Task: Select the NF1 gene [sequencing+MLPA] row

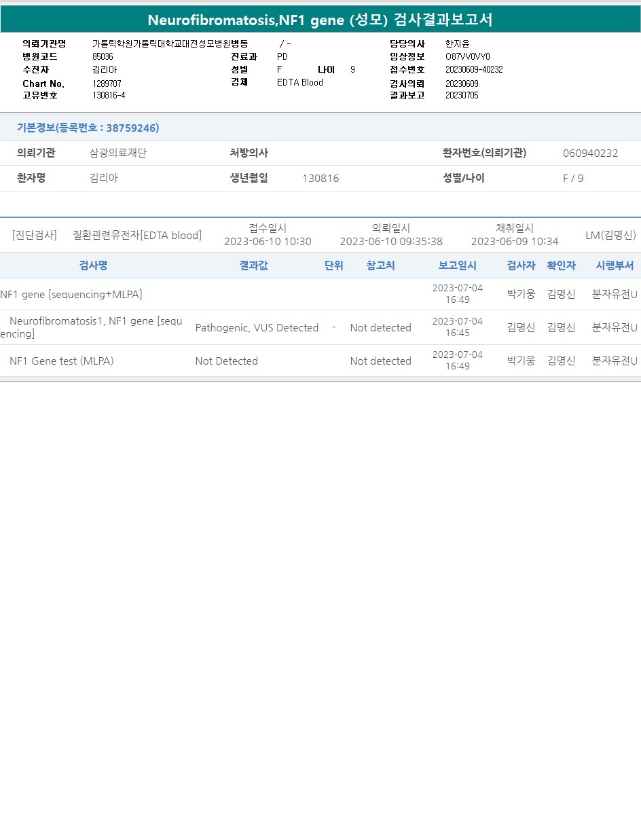Action: coord(71,294)
